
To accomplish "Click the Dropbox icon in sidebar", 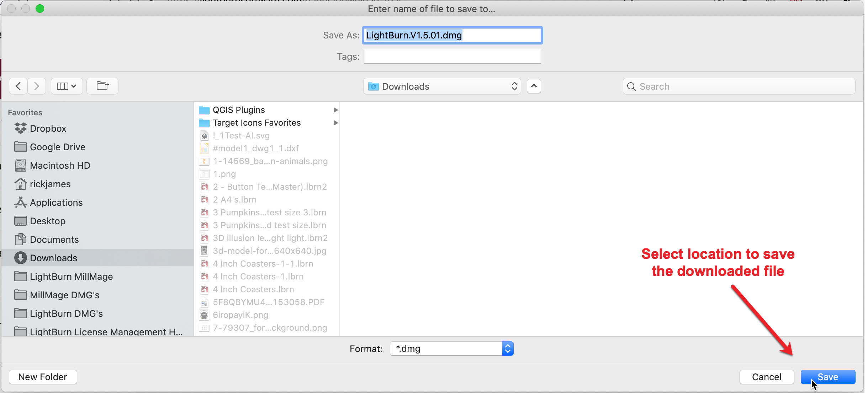I will (21, 128).
